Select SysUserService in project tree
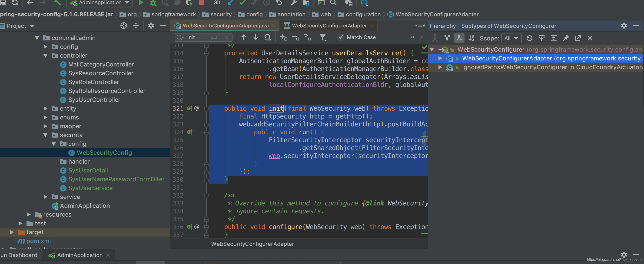 point(91,188)
